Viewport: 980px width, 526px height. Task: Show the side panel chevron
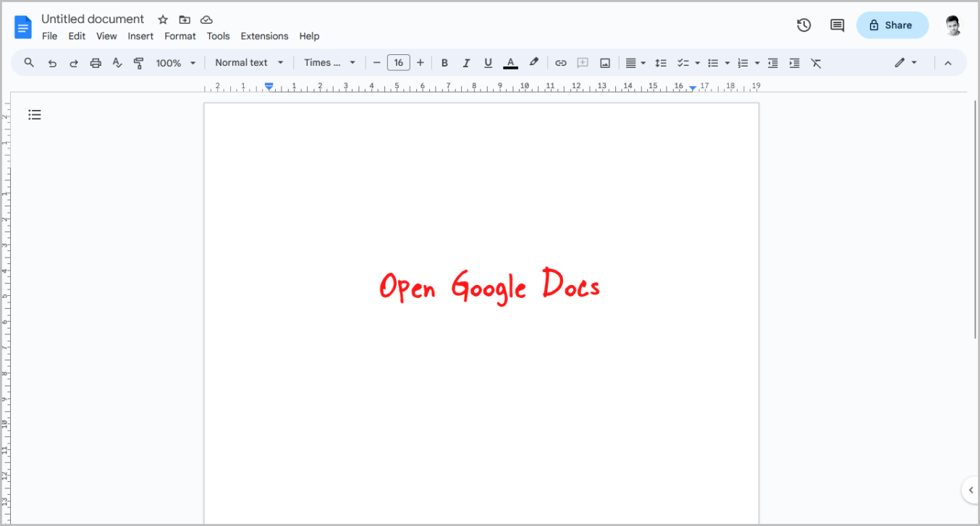pyautogui.click(x=971, y=490)
